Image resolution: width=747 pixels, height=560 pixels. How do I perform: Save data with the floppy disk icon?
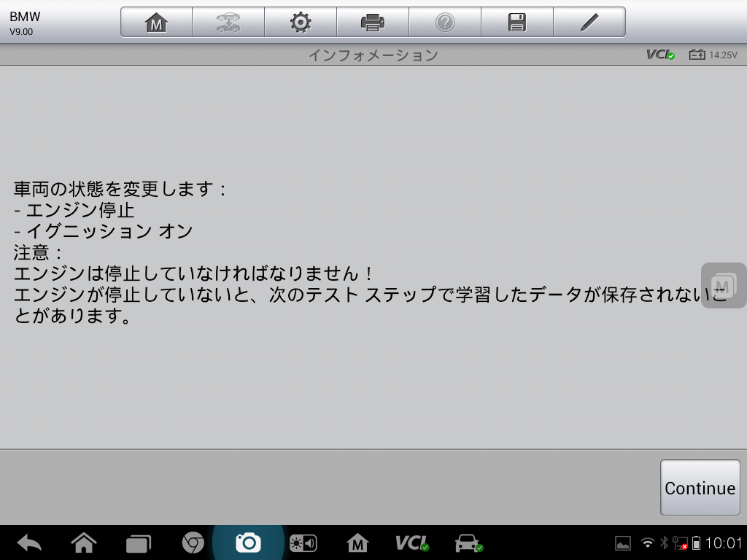coord(516,23)
